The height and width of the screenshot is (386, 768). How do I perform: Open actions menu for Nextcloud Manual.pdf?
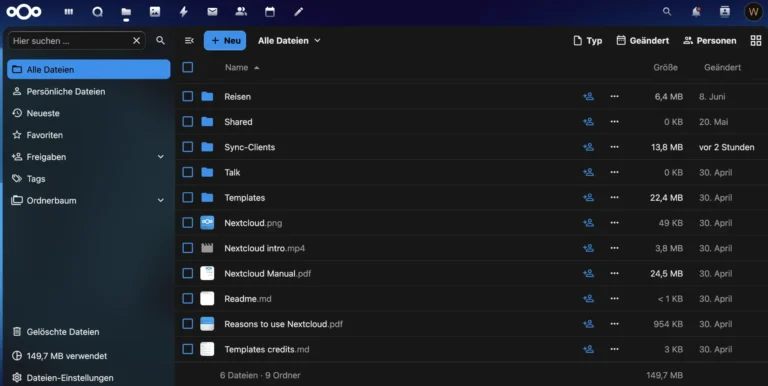614,273
